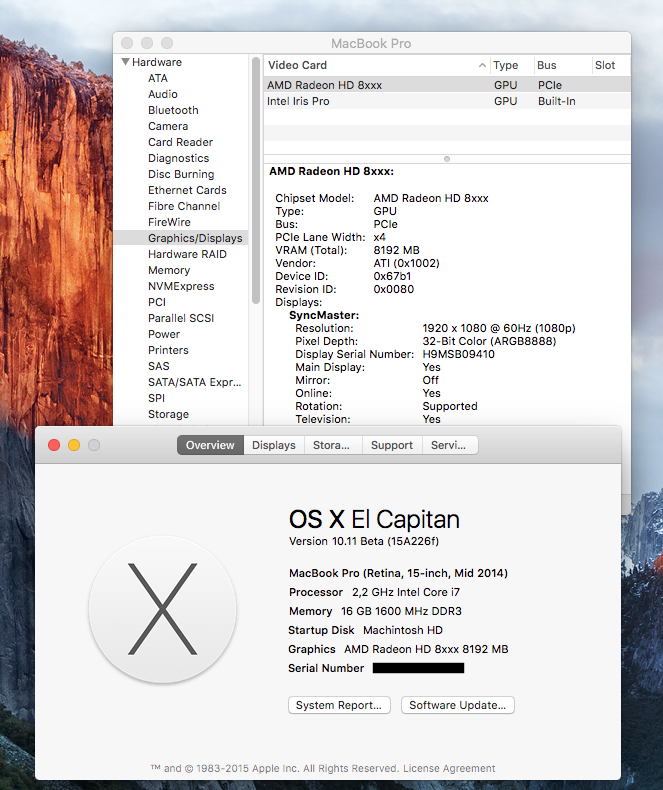Minimize the About This Mac window

pos(74,445)
